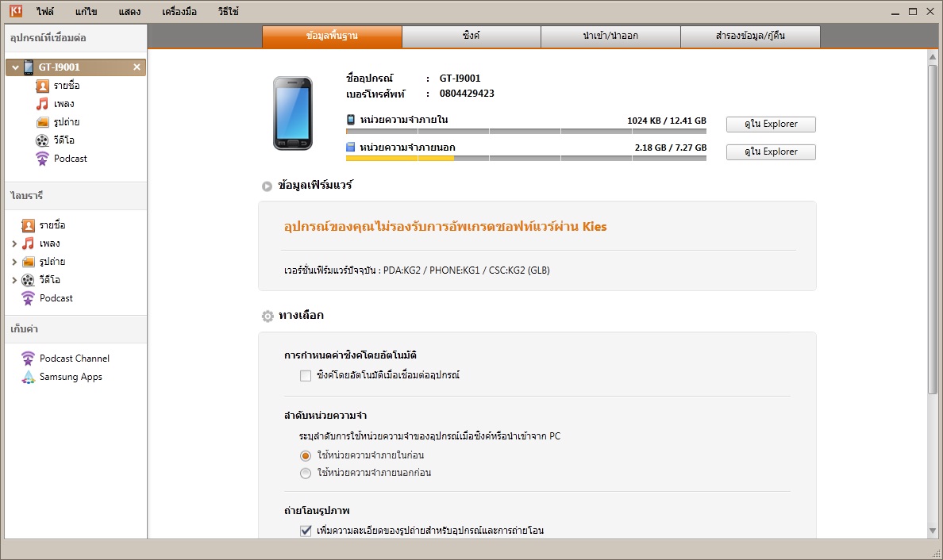The width and height of the screenshot is (943, 560).
Task: View internal memory in Explorer button
Action: click(x=771, y=125)
